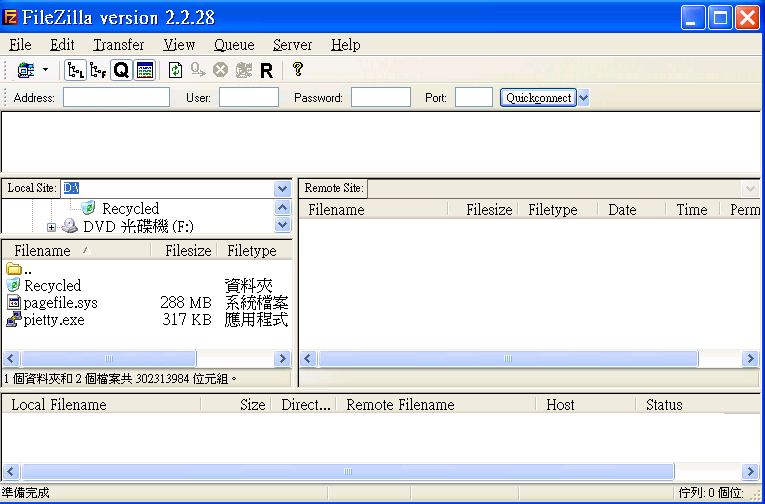Select pagefile.sys in local file list
Screen dimensions: 765x504
tap(60, 303)
